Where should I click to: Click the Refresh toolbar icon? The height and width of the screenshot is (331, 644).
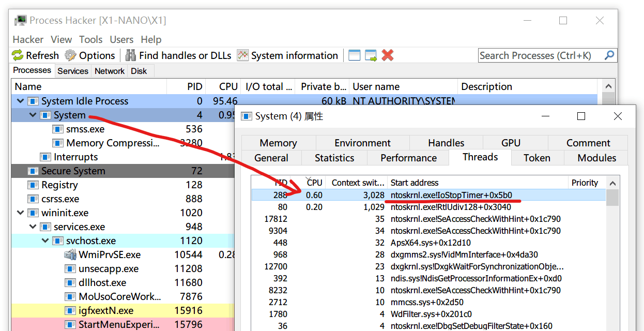click(x=18, y=55)
